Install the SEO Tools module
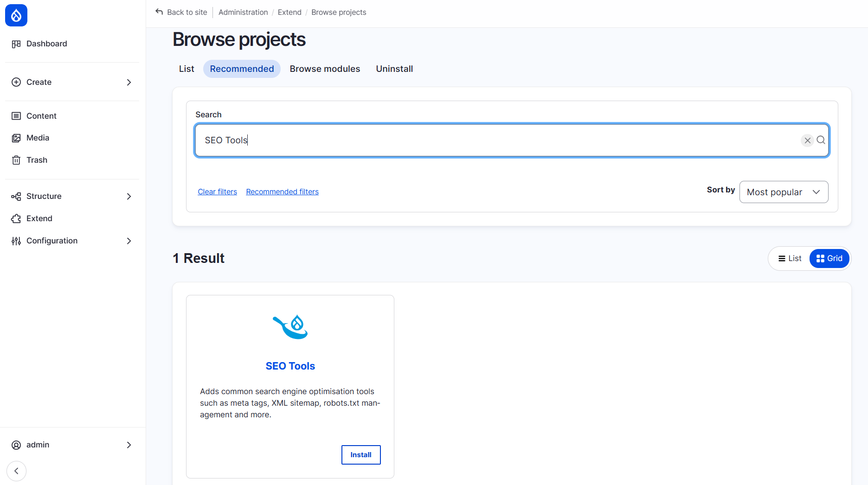 tap(361, 455)
